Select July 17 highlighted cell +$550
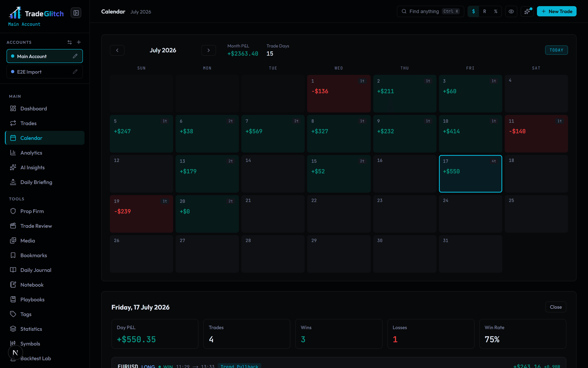Viewport: 588px width, 368px height. 470,174
